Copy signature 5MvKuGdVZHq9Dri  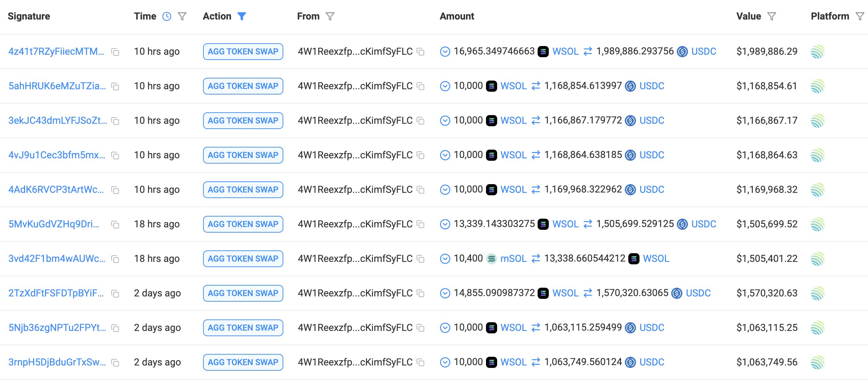pyautogui.click(x=115, y=225)
